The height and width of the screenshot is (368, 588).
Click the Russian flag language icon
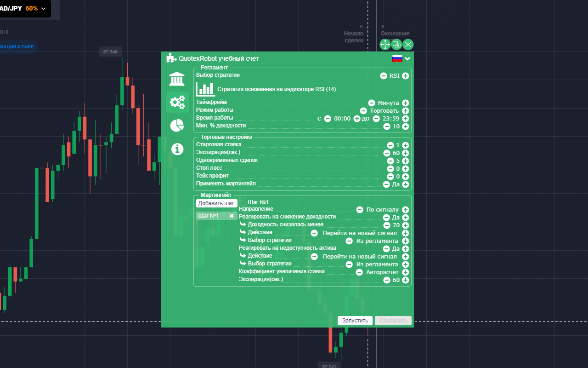397,58
